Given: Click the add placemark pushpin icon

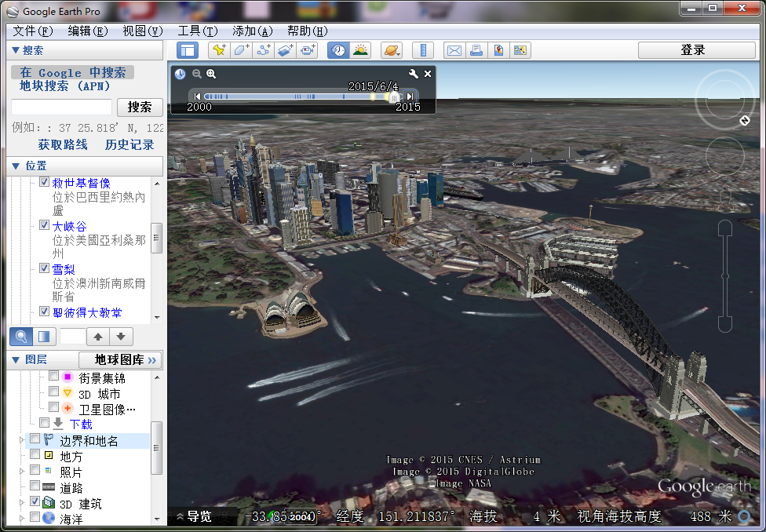Looking at the screenshot, I should click(219, 50).
